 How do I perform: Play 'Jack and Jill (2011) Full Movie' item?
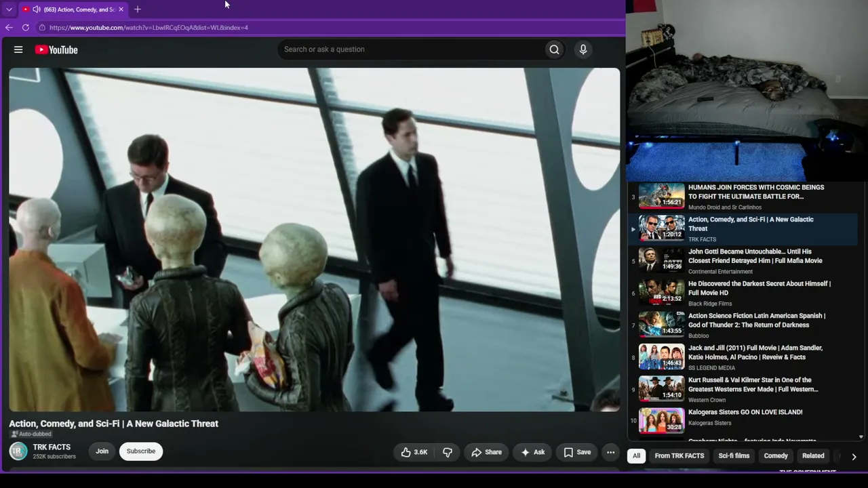755,352
